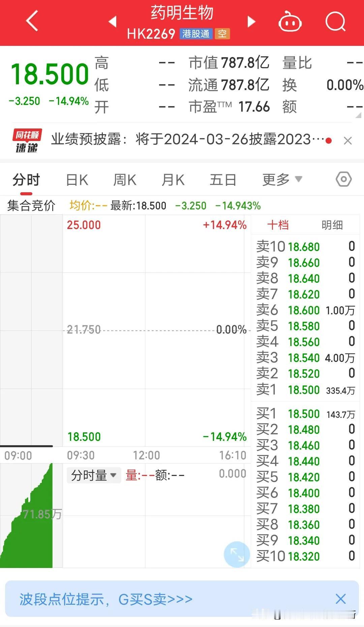
Task: Open the 分时量 indicator dropdown
Action: [94, 475]
